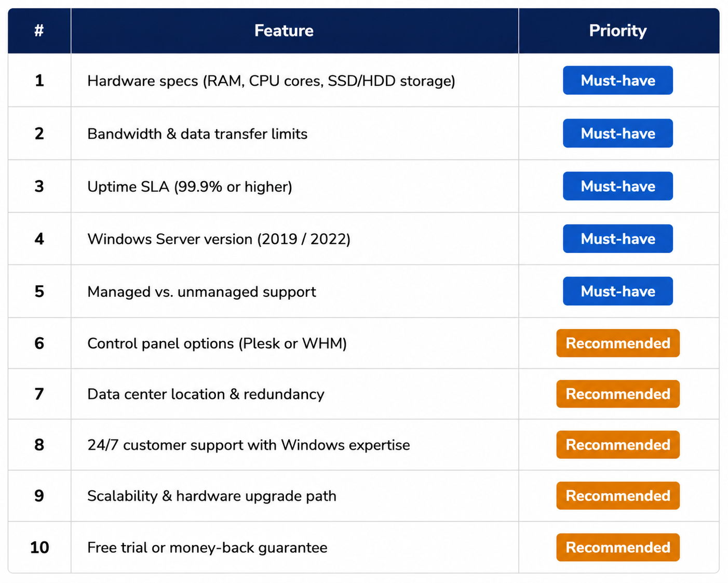The width and height of the screenshot is (728, 583).
Task: Click the Recommended badge for Control panel options
Action: pyautogui.click(x=617, y=343)
